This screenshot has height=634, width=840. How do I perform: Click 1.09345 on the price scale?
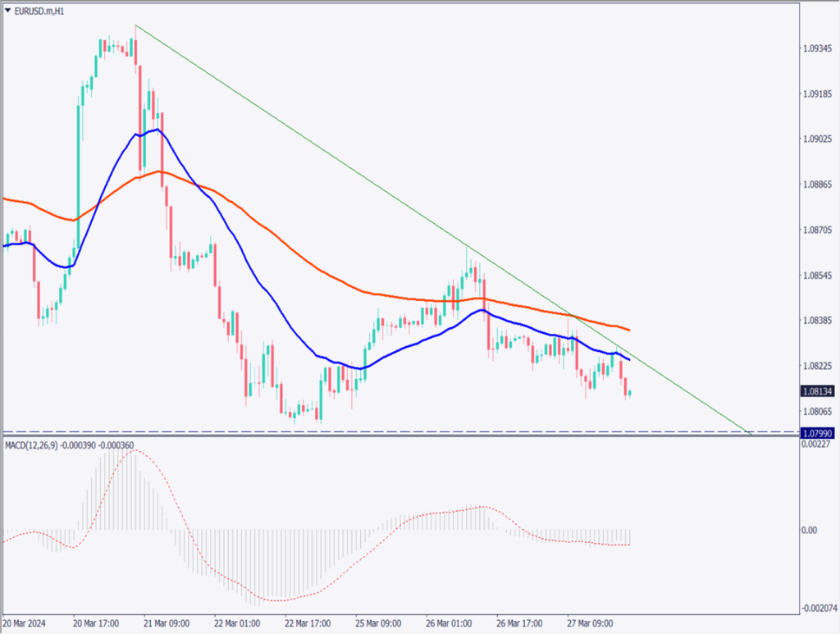pyautogui.click(x=819, y=48)
